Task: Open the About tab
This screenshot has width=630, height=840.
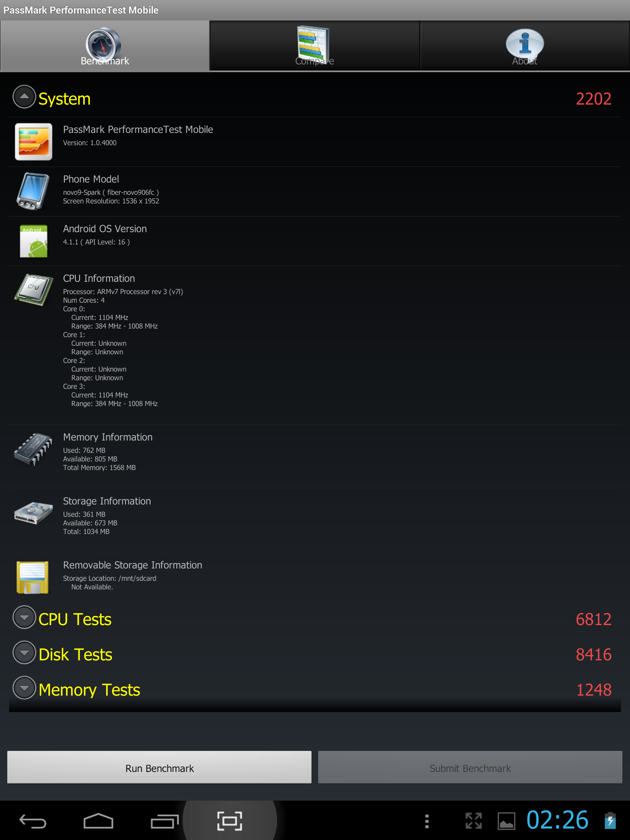Action: (525, 46)
